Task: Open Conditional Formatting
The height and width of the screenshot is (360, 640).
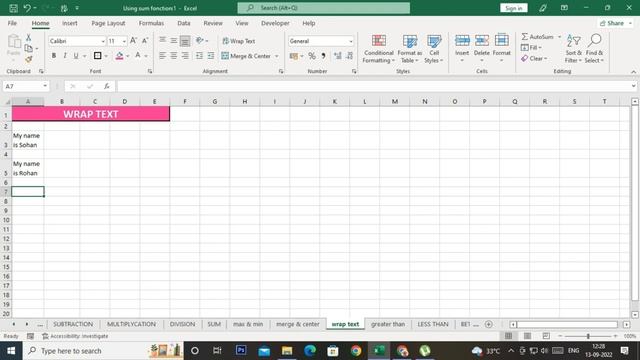Action: tap(379, 49)
